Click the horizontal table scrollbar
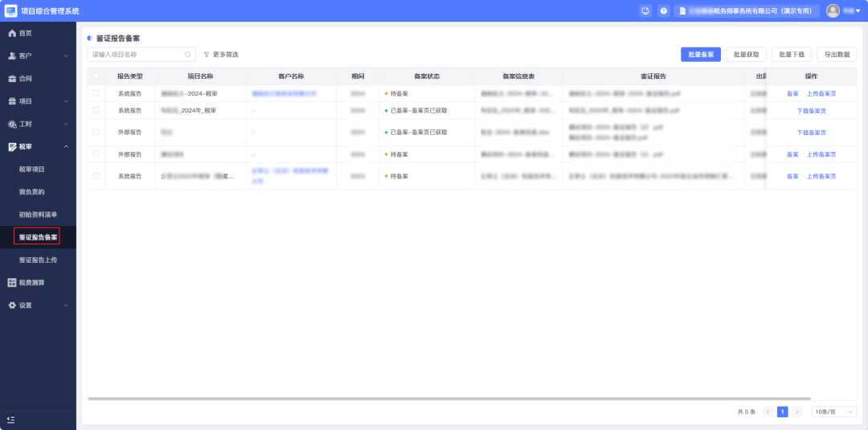The height and width of the screenshot is (430, 868). pyautogui.click(x=449, y=399)
